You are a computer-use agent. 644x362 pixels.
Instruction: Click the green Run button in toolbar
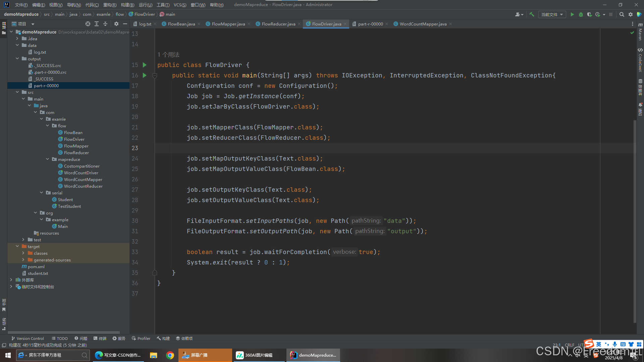(x=572, y=14)
